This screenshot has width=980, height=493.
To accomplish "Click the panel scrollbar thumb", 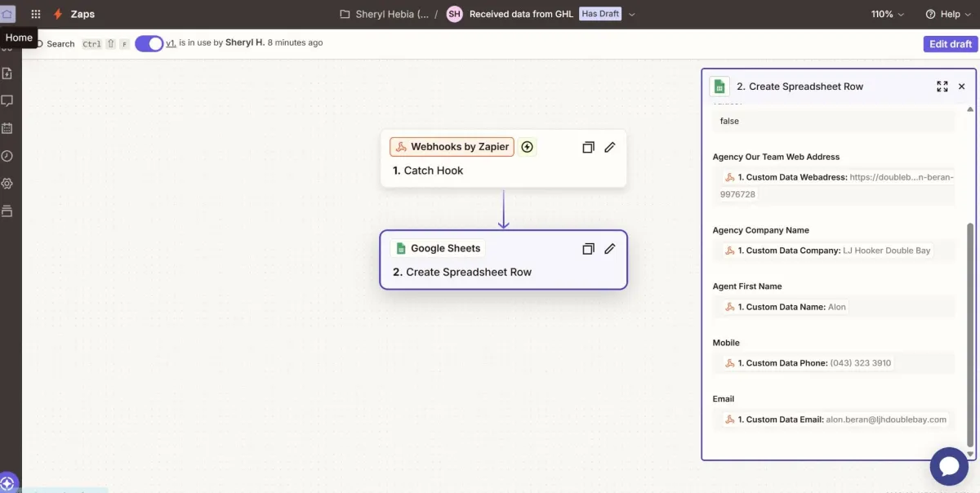I will [x=970, y=333].
